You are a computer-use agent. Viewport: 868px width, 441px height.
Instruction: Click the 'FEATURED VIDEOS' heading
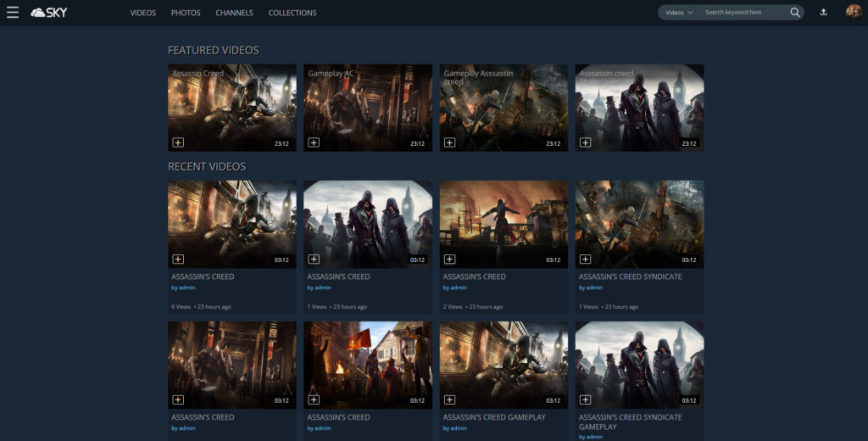213,50
